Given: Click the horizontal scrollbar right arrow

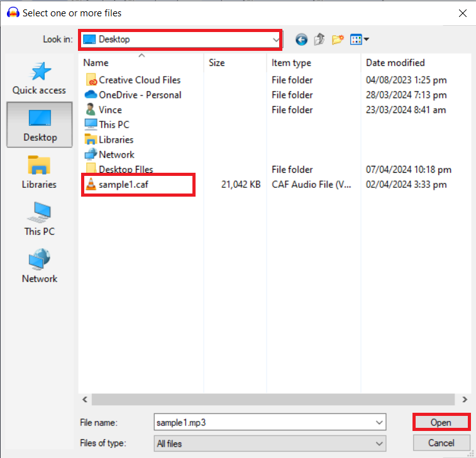Looking at the screenshot, I should coord(465,400).
